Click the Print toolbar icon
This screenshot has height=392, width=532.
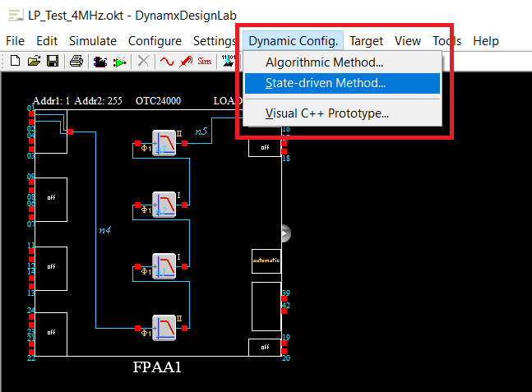76,62
